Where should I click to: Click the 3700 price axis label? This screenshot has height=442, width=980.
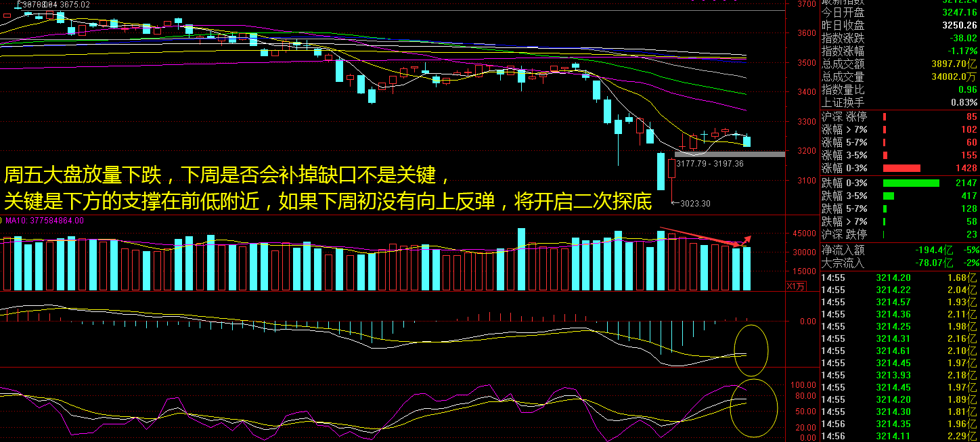pos(807,4)
